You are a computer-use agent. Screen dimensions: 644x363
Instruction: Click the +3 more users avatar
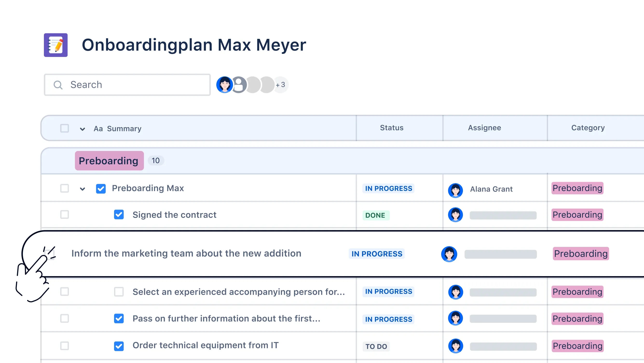(x=281, y=84)
